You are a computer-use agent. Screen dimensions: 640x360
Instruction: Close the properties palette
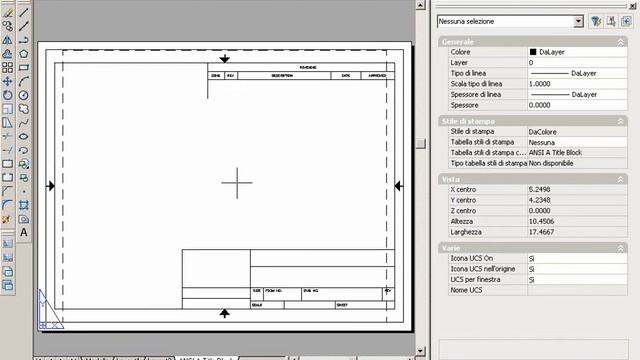click(632, 7)
